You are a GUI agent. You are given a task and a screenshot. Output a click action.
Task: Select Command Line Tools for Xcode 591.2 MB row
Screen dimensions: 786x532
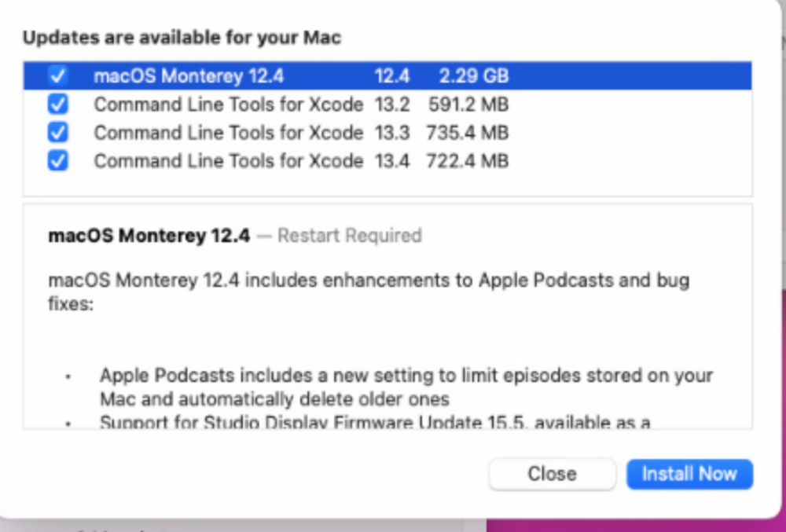click(387, 105)
